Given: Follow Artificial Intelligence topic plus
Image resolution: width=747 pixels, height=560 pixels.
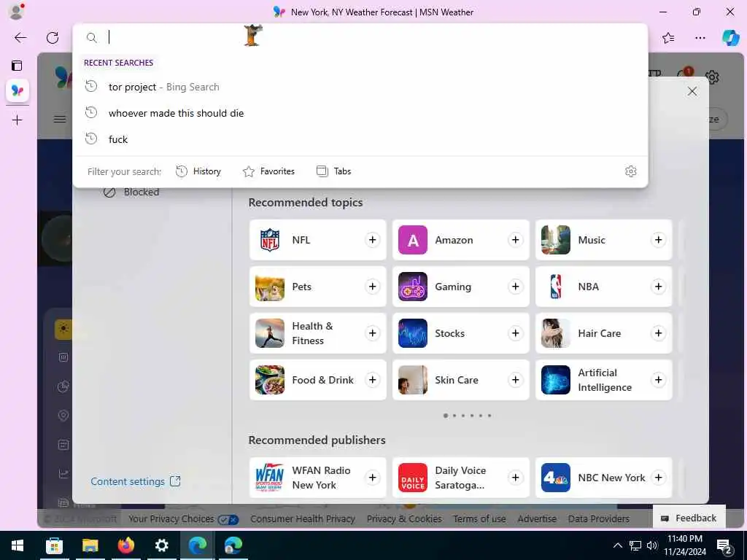Looking at the screenshot, I should (659, 380).
